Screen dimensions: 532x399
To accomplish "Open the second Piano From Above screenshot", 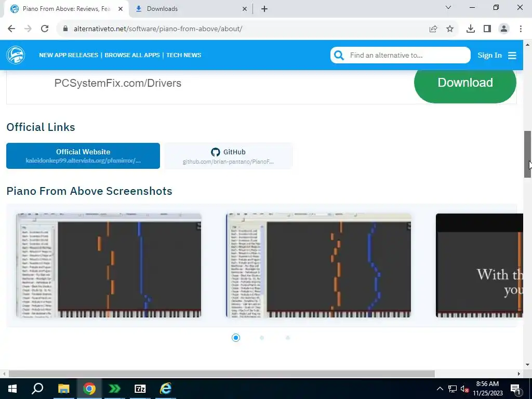I will tap(318, 265).
